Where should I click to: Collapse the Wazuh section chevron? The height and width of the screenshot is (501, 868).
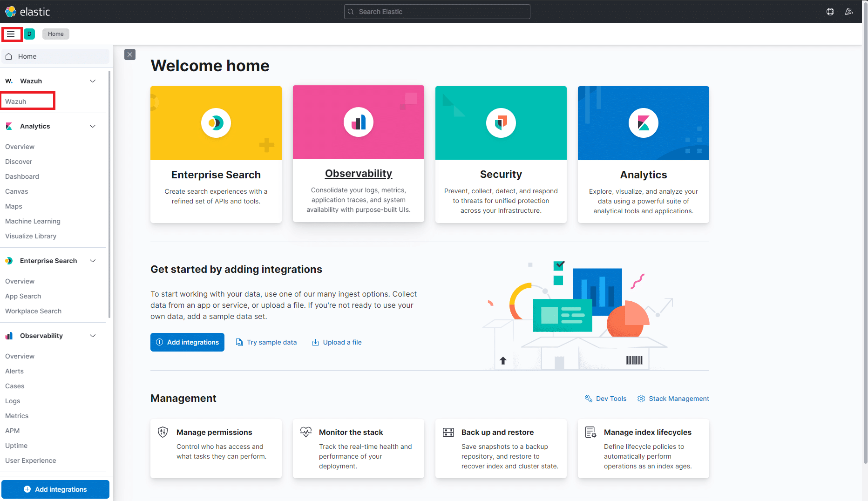click(93, 81)
